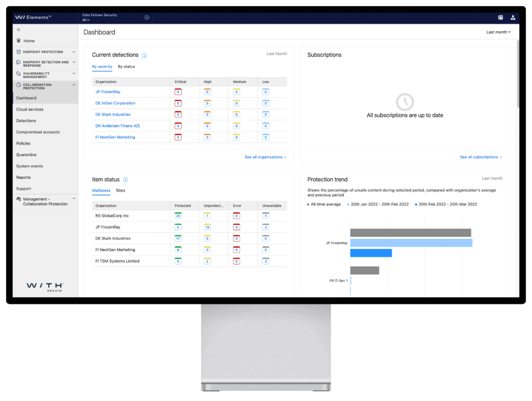Select the Mailboxes tab
The width and height of the screenshot is (532, 401).
click(x=101, y=191)
